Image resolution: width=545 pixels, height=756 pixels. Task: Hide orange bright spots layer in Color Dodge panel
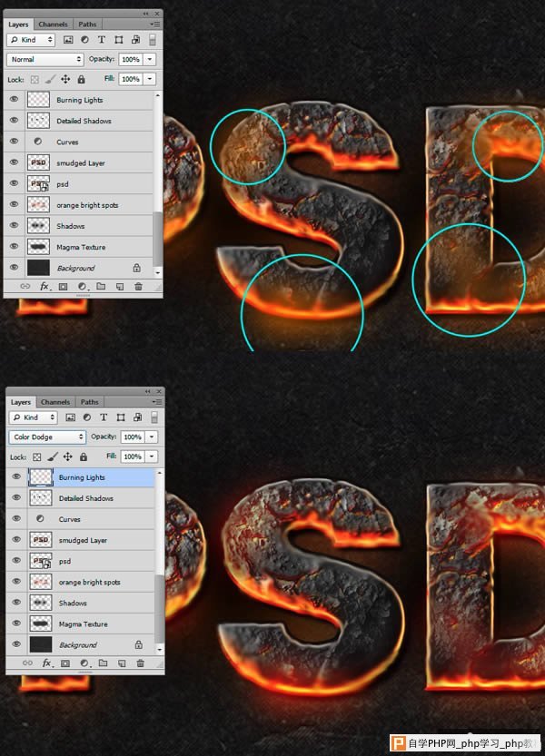point(16,582)
